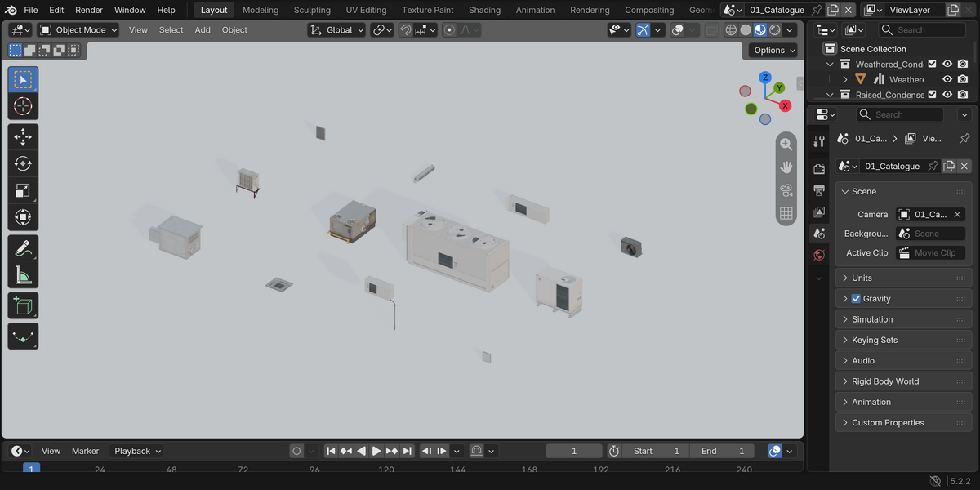This screenshot has width=980, height=490.
Task: Open the View Layer properties tab
Action: 819,212
